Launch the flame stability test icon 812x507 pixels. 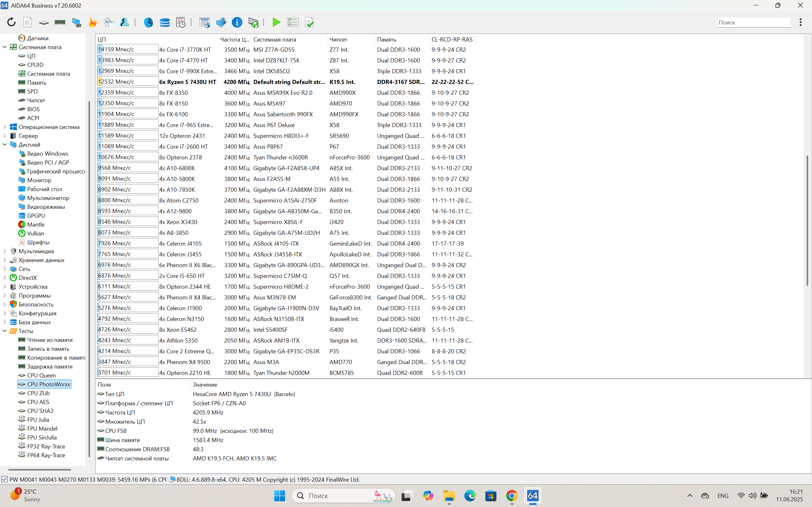coord(93,22)
